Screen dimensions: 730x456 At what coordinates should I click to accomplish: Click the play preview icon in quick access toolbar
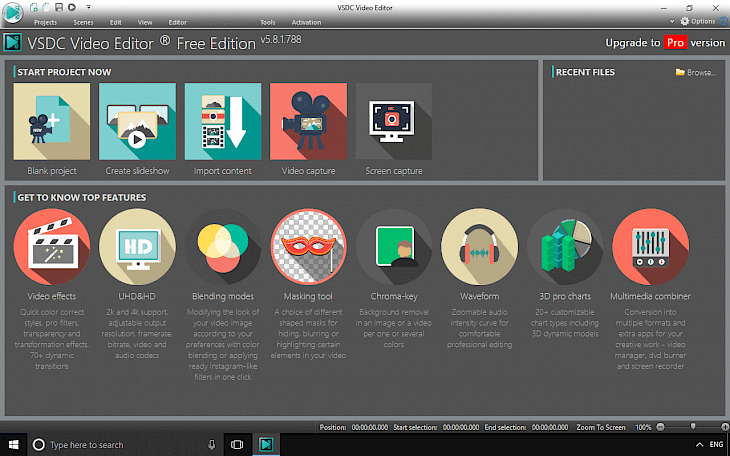point(72,7)
